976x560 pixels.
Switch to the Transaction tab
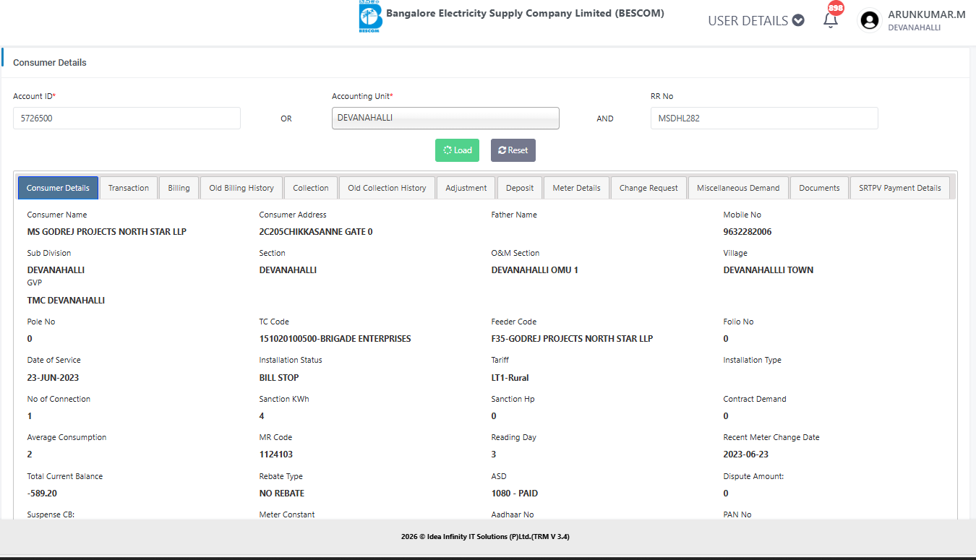(x=129, y=188)
